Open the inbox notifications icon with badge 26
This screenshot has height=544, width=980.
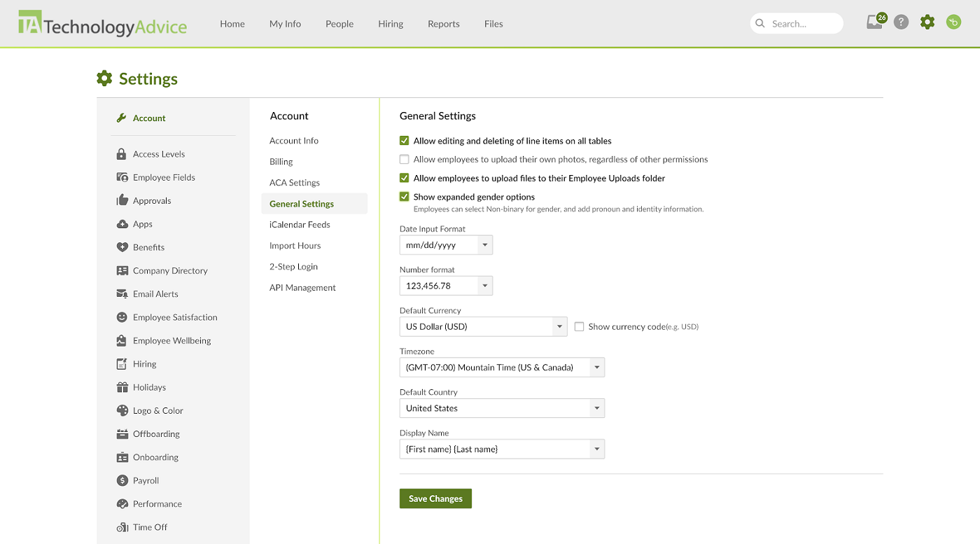click(876, 22)
